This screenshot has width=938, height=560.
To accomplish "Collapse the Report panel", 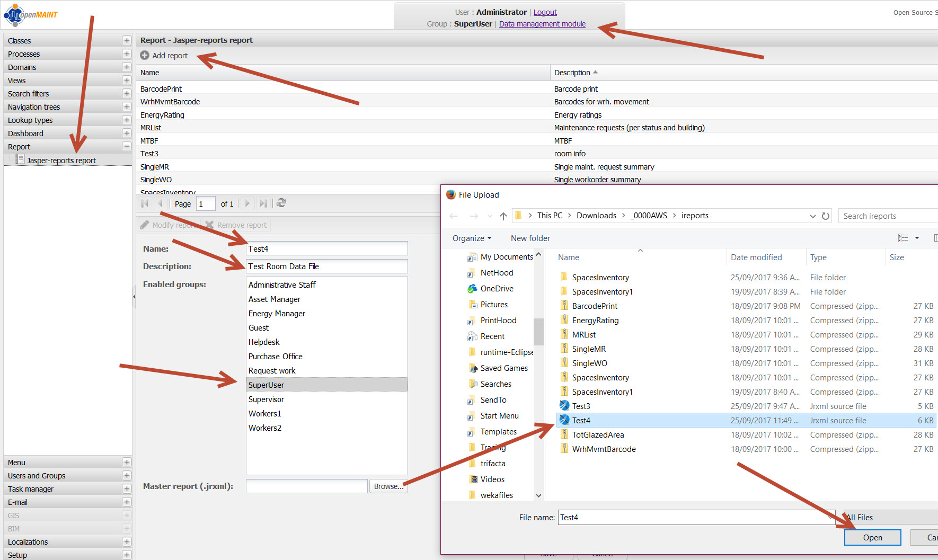I will point(126,147).
